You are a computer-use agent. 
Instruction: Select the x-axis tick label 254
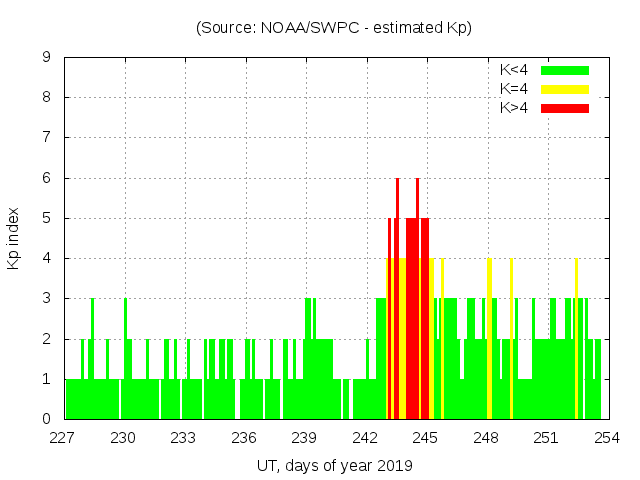coord(606,438)
